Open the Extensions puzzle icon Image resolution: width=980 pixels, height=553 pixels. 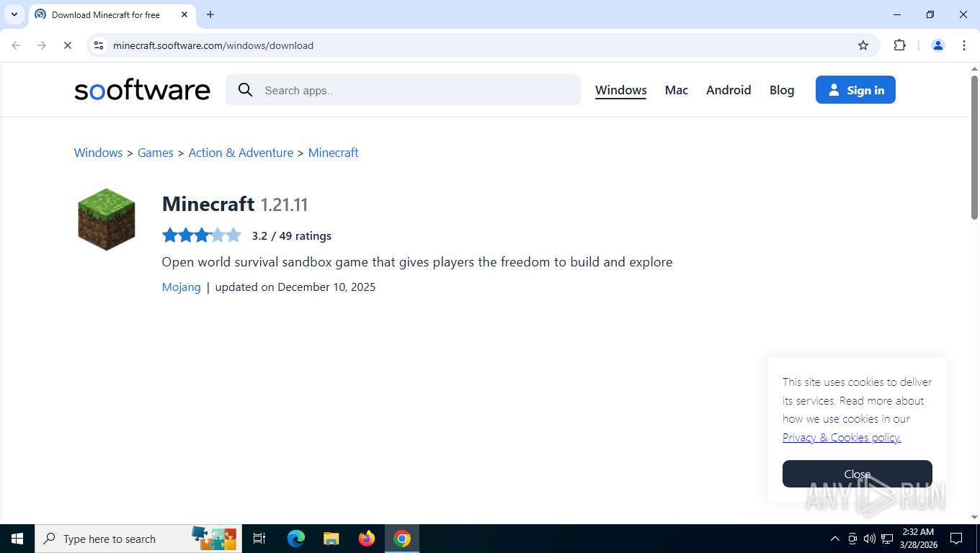(x=899, y=45)
